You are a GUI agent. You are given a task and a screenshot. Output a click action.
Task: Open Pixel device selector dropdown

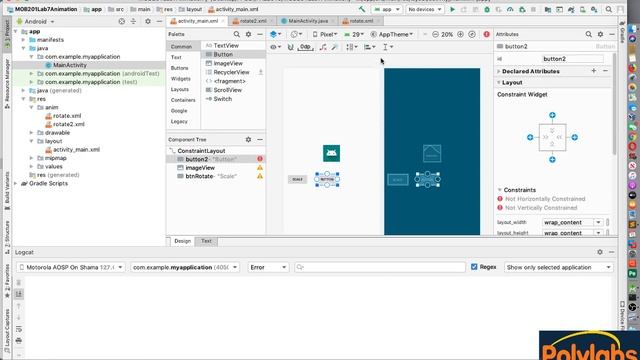pos(325,34)
